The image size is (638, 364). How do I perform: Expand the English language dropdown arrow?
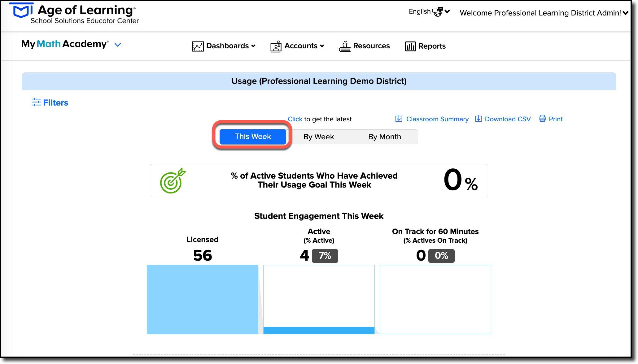click(x=447, y=11)
